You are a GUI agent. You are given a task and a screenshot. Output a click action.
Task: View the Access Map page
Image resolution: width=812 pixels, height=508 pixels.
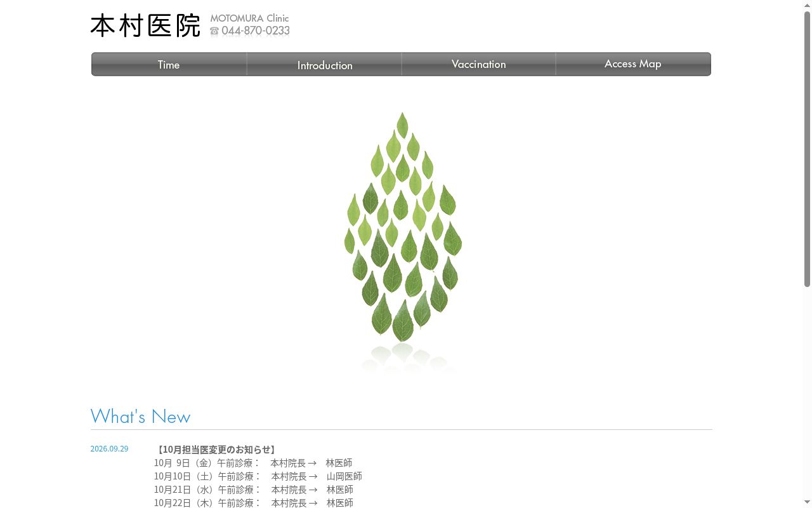coord(633,64)
